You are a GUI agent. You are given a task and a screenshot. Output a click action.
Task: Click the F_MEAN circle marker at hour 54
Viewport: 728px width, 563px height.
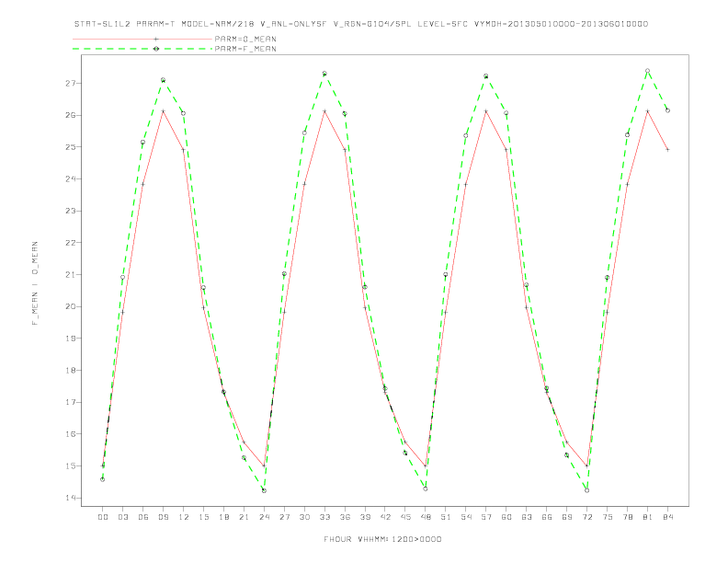click(466, 135)
